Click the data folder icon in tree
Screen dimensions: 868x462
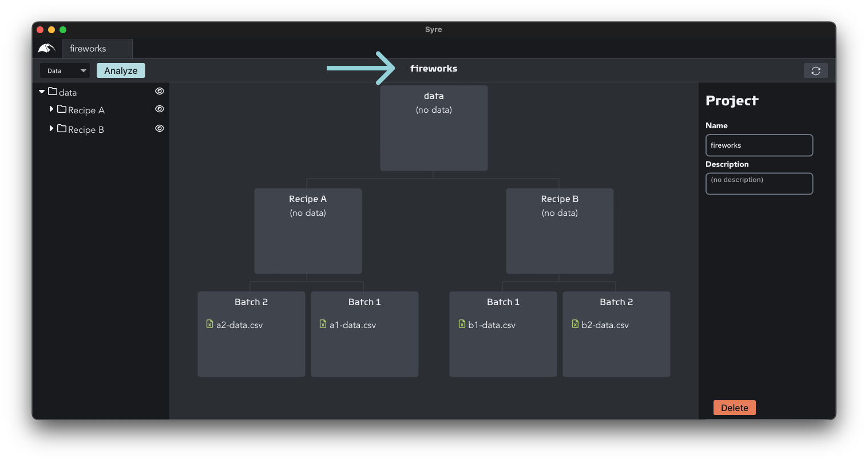click(x=53, y=91)
